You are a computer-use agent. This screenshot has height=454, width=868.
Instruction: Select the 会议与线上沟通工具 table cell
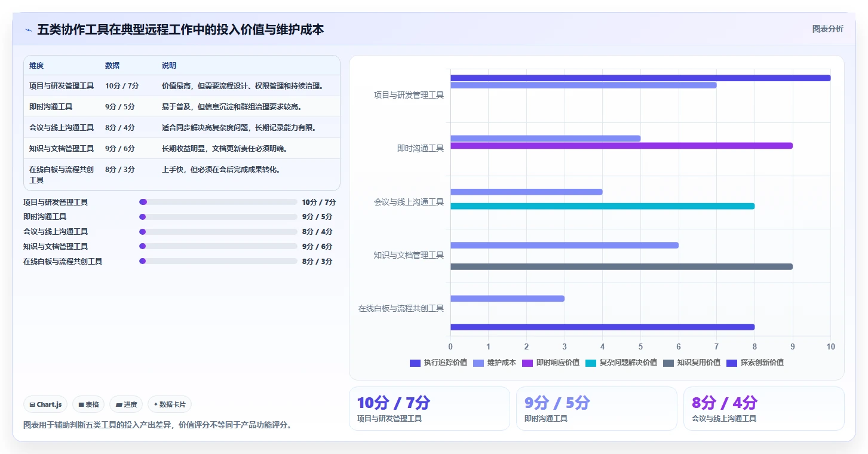click(x=62, y=128)
